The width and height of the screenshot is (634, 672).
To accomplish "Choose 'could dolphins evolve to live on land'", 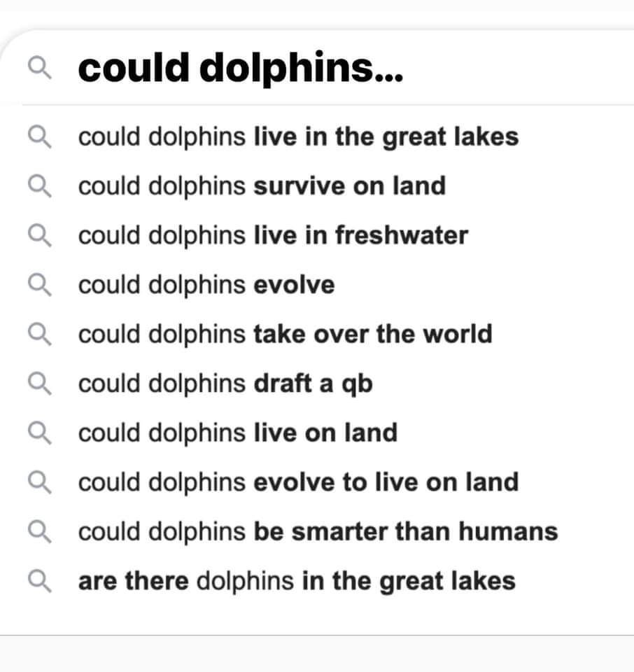I will click(298, 482).
